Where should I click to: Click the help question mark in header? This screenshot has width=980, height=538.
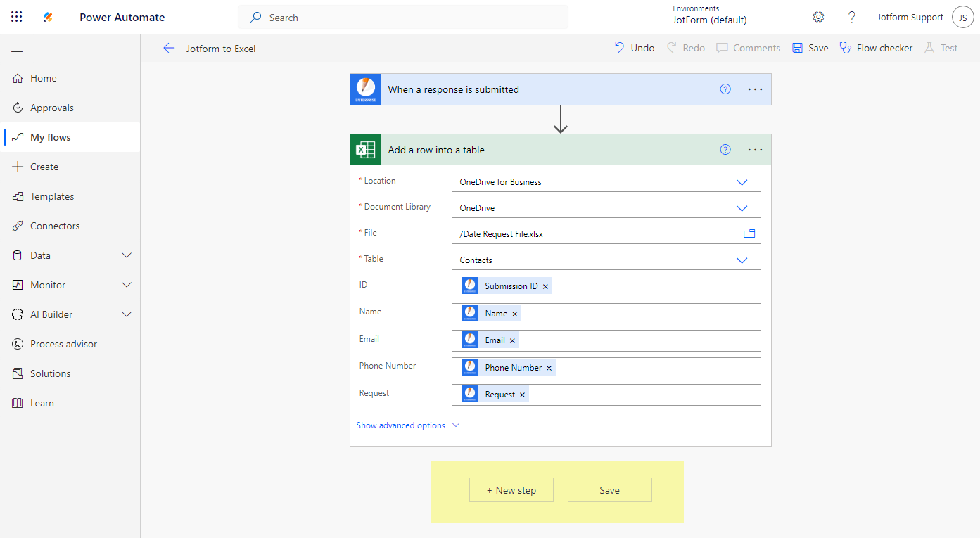852,17
